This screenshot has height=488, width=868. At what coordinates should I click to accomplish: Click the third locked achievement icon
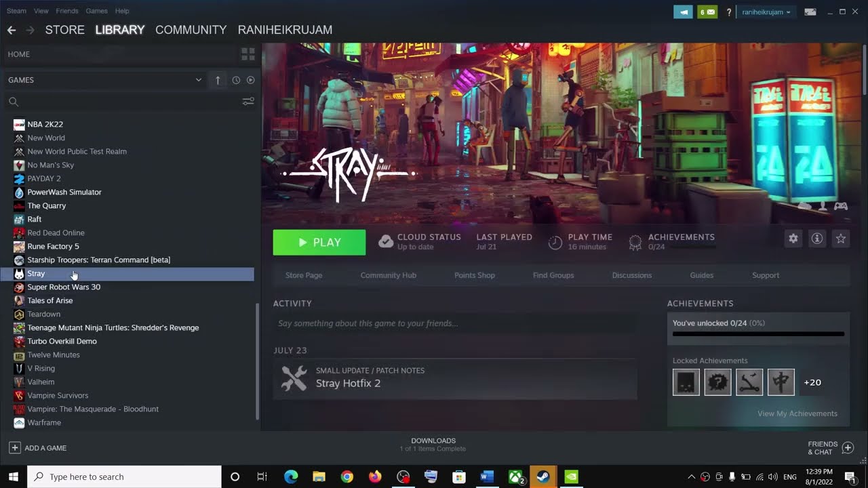point(749,382)
